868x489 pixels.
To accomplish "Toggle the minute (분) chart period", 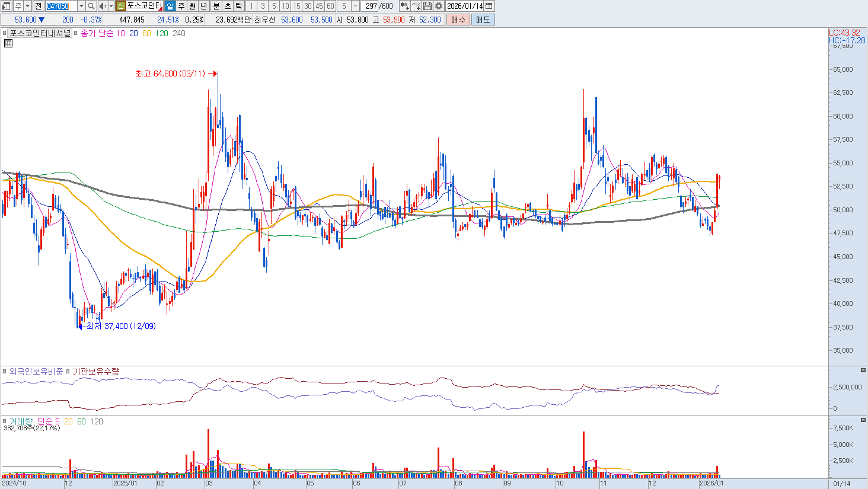I will coord(216,6).
